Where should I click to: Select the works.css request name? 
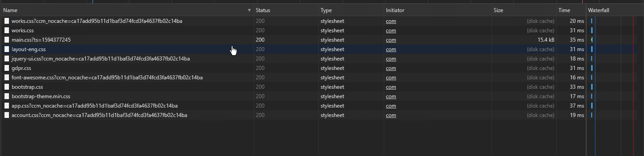[23, 30]
